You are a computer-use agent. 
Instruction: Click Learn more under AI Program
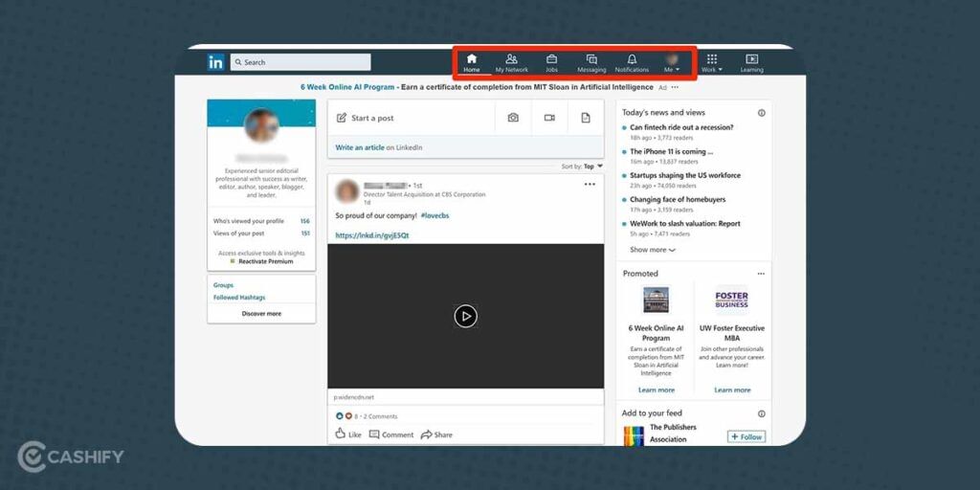pyautogui.click(x=657, y=390)
